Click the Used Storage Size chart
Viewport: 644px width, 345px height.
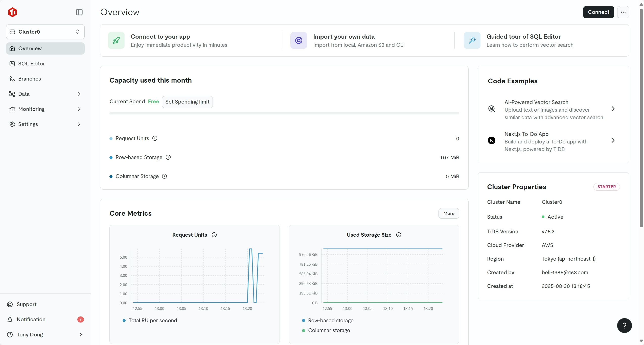click(x=382, y=276)
